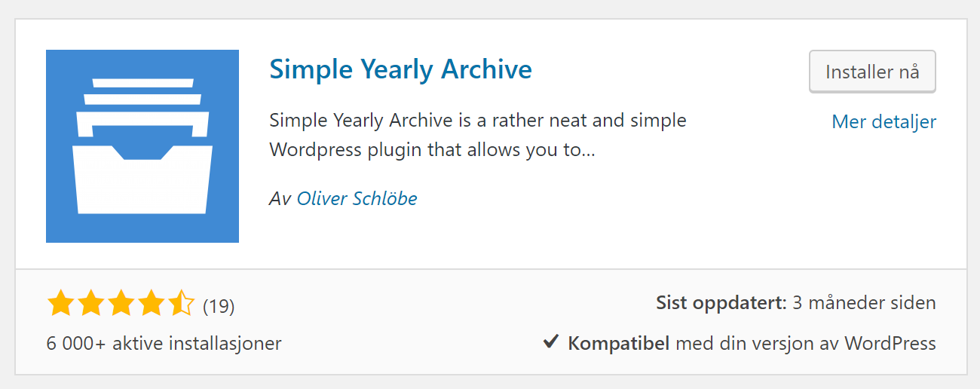The height and width of the screenshot is (389, 980).
Task: Click the Sist oppdatert label
Action: click(x=721, y=304)
